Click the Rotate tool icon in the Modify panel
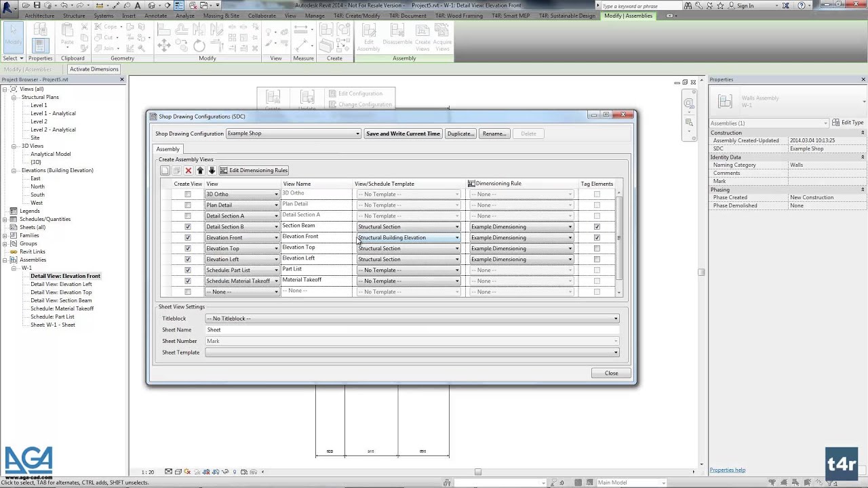Screen dimensions: 868x488 tap(199, 45)
